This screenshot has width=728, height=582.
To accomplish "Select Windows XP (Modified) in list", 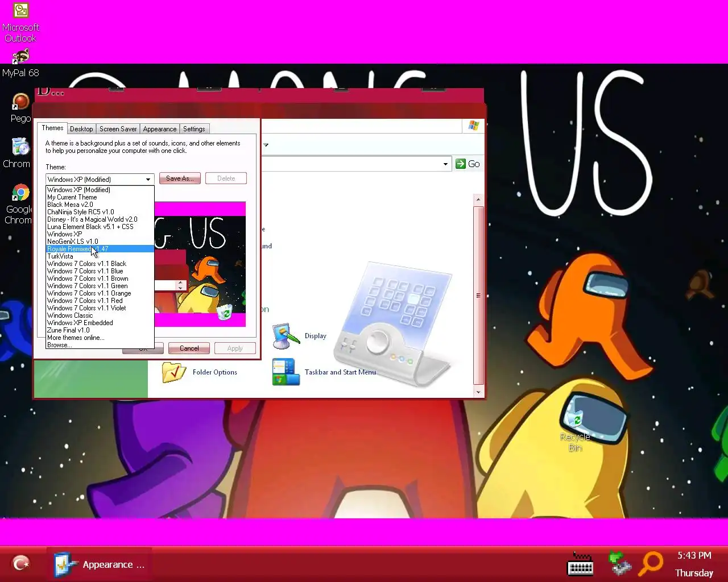I will (x=100, y=190).
